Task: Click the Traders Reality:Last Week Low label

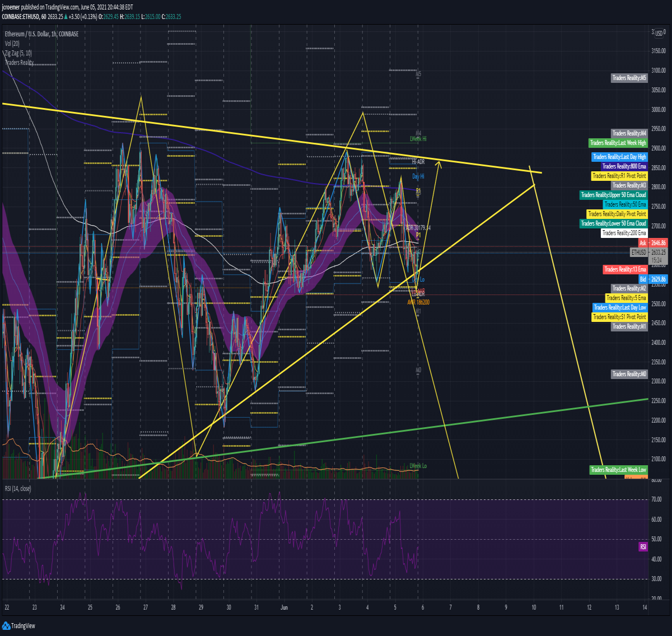Action: (619, 470)
